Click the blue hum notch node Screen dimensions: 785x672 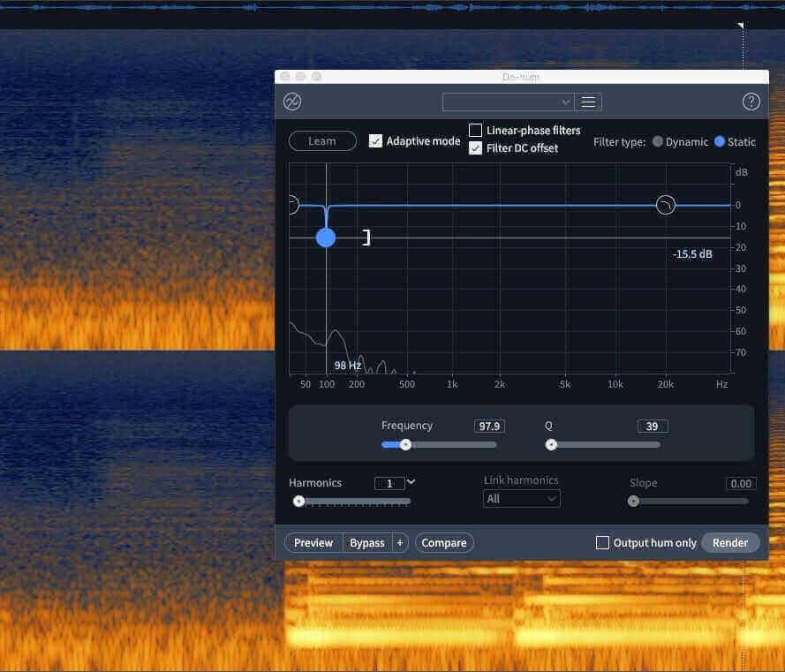tap(326, 238)
